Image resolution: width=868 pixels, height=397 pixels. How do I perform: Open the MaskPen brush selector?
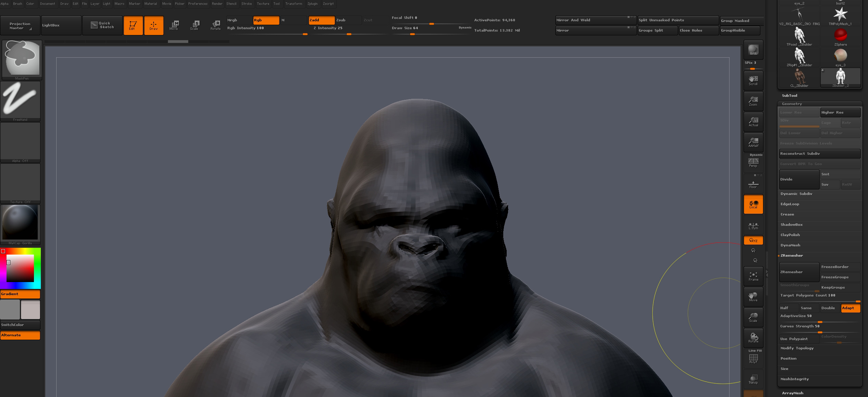tap(21, 60)
